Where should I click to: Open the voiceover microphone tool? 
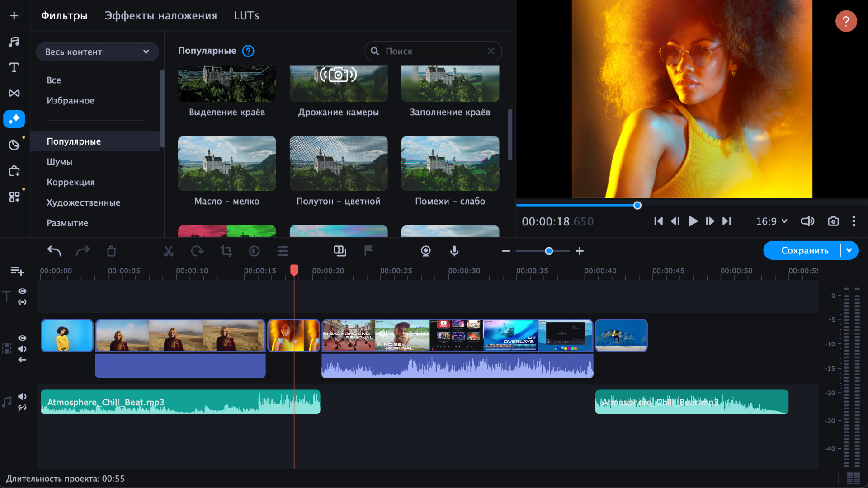(x=454, y=251)
